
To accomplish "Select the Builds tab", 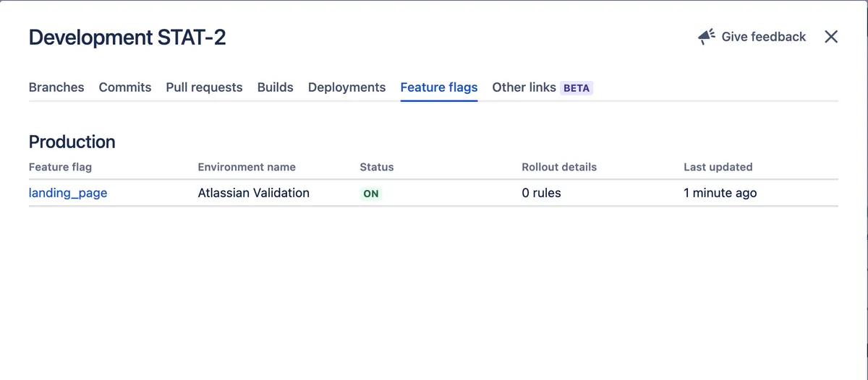I will click(x=276, y=87).
